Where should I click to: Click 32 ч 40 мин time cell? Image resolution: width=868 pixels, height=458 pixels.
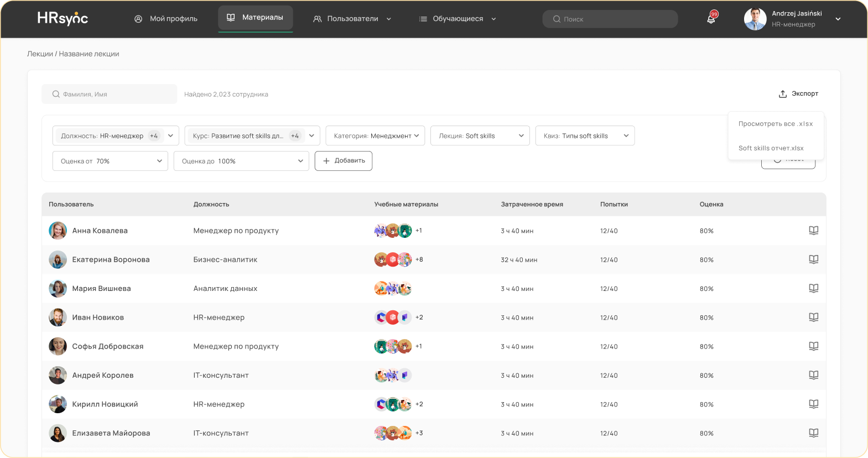click(x=519, y=260)
